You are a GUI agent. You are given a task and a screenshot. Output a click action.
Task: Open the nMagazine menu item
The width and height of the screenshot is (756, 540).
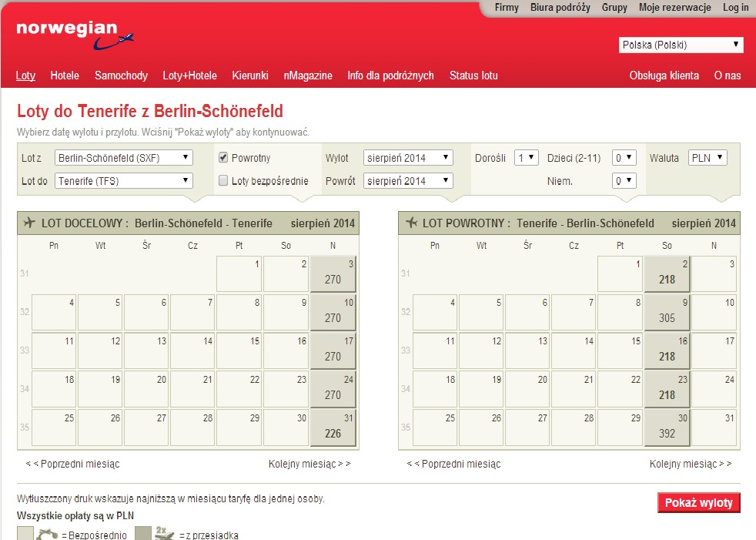coord(308,75)
